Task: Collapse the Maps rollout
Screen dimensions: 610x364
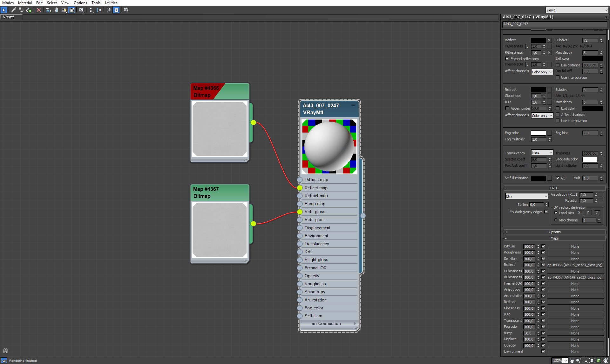Action: coord(554,239)
